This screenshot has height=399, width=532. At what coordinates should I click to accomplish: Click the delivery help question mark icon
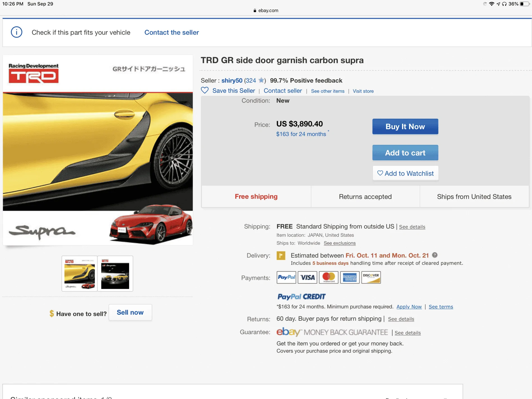pyautogui.click(x=435, y=255)
